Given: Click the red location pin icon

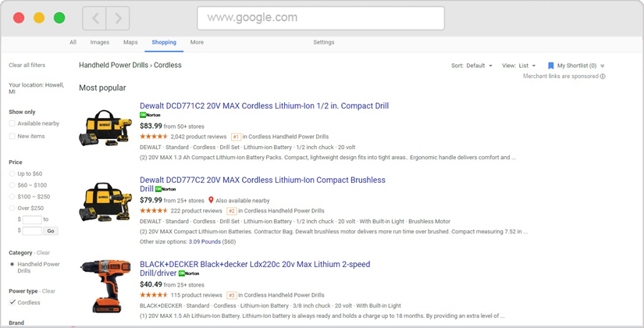Looking at the screenshot, I should click(211, 201).
